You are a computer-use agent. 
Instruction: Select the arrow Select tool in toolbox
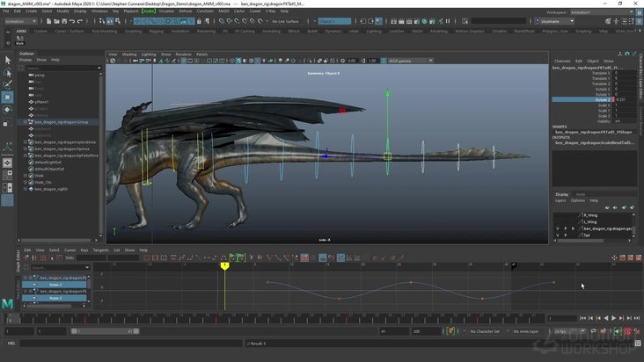coord(7,61)
